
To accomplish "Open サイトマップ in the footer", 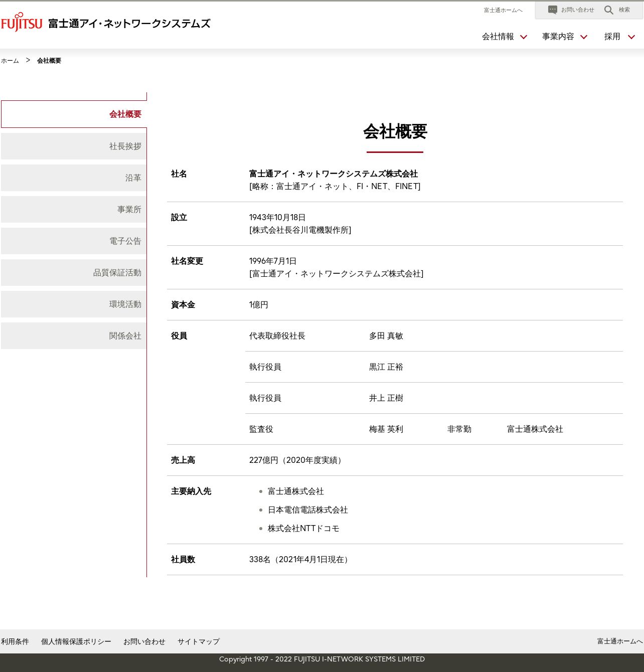I will pos(199,641).
